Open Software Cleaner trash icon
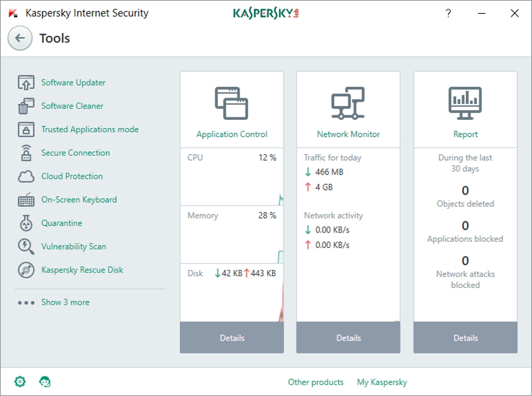 click(26, 106)
